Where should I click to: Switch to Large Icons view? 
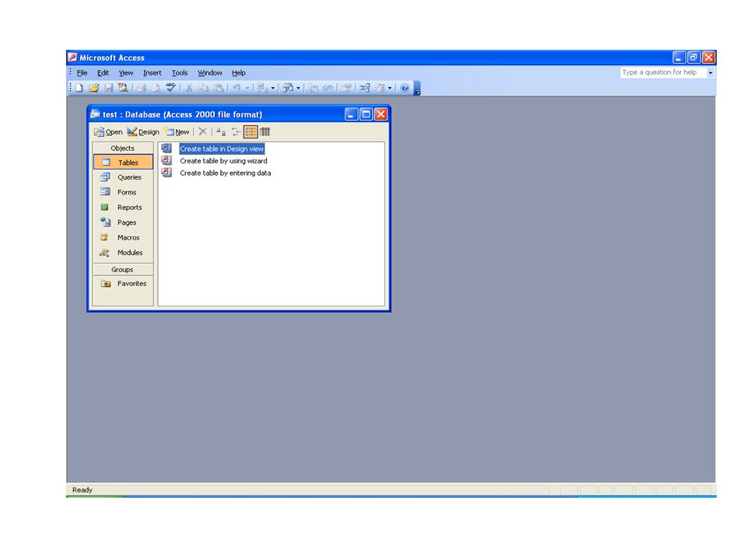[x=220, y=132]
